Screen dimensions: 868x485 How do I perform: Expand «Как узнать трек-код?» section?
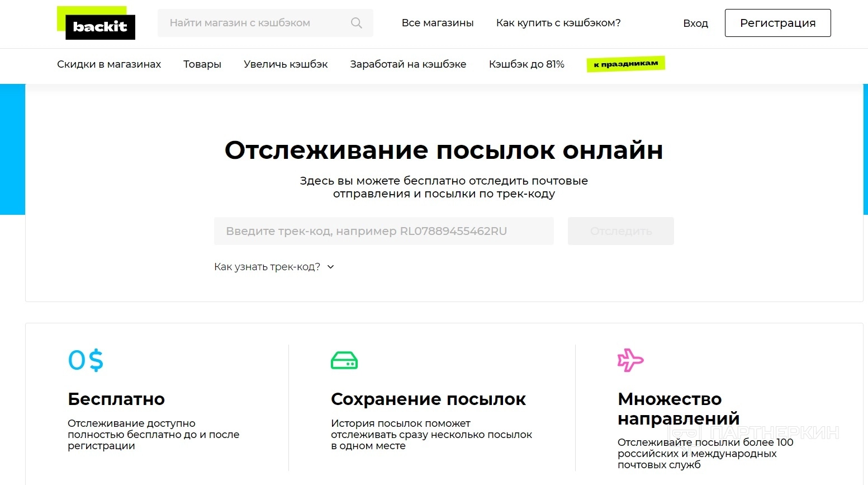267,267
